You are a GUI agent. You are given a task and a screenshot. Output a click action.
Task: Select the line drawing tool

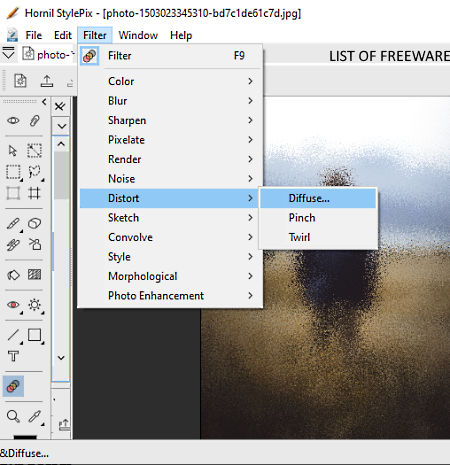(x=13, y=335)
